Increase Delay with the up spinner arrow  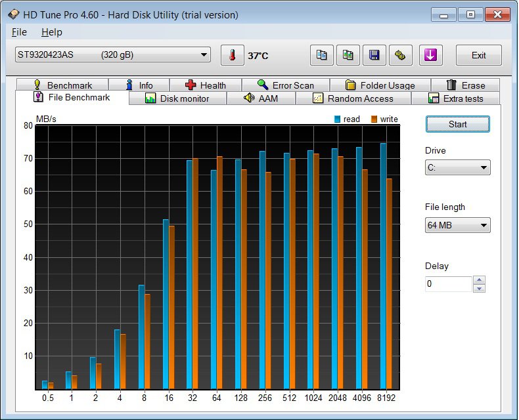(x=480, y=280)
